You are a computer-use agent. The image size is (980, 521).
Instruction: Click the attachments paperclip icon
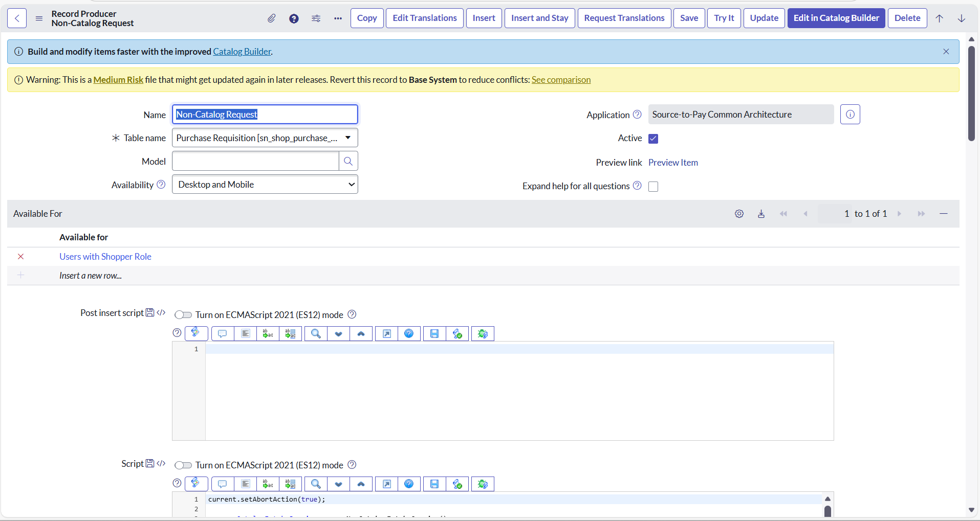pyautogui.click(x=271, y=18)
